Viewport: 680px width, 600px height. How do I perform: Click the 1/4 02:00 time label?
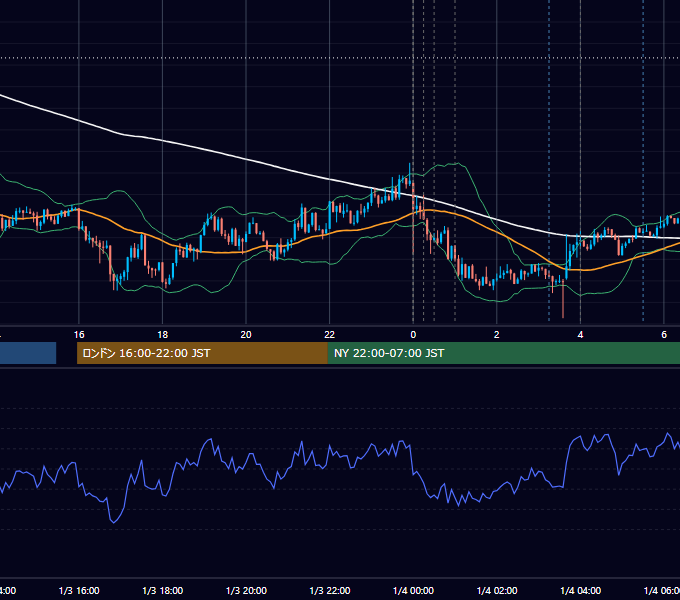pyautogui.click(x=497, y=590)
